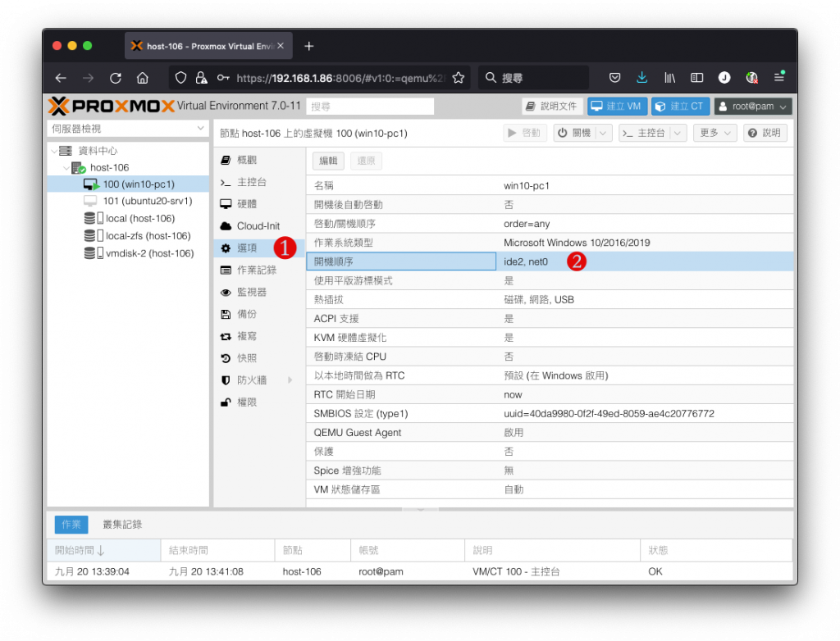The width and height of the screenshot is (840, 641).
Task: Click the Proxmox 搜尋 search field
Action: (x=370, y=107)
